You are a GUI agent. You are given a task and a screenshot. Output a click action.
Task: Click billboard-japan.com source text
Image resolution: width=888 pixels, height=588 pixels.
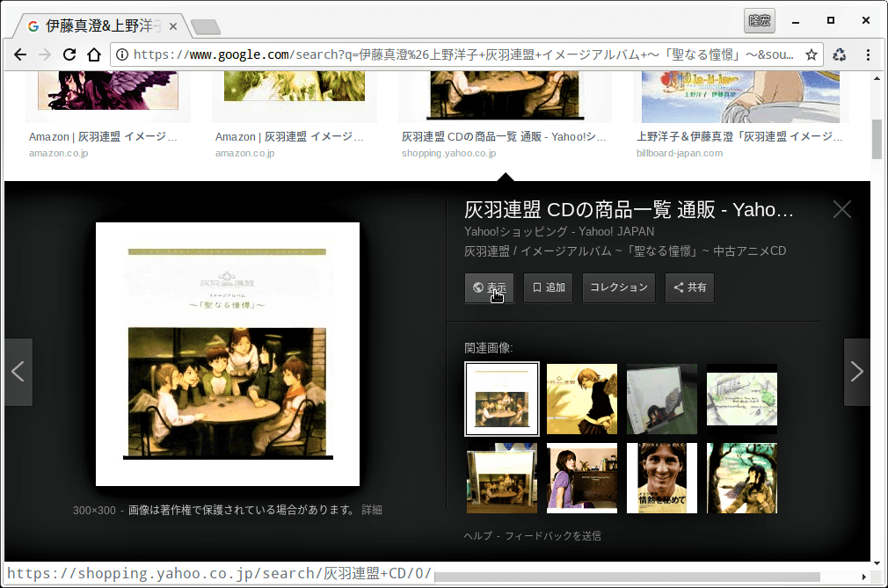coord(680,153)
